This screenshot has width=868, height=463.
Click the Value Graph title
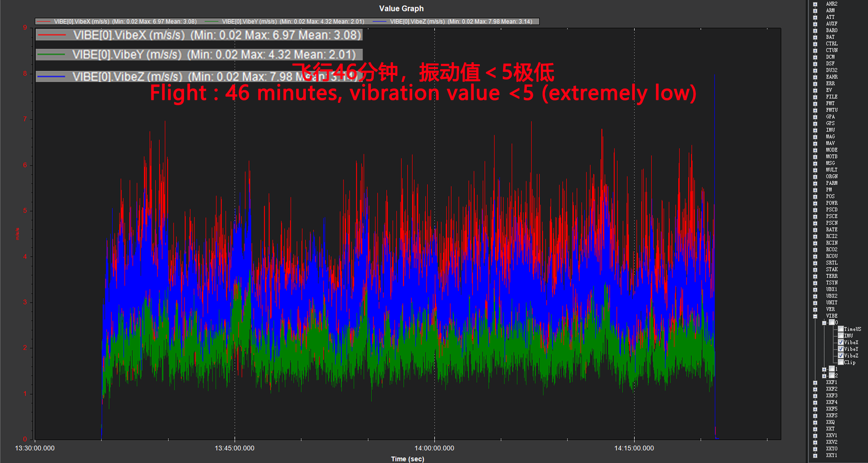click(401, 8)
